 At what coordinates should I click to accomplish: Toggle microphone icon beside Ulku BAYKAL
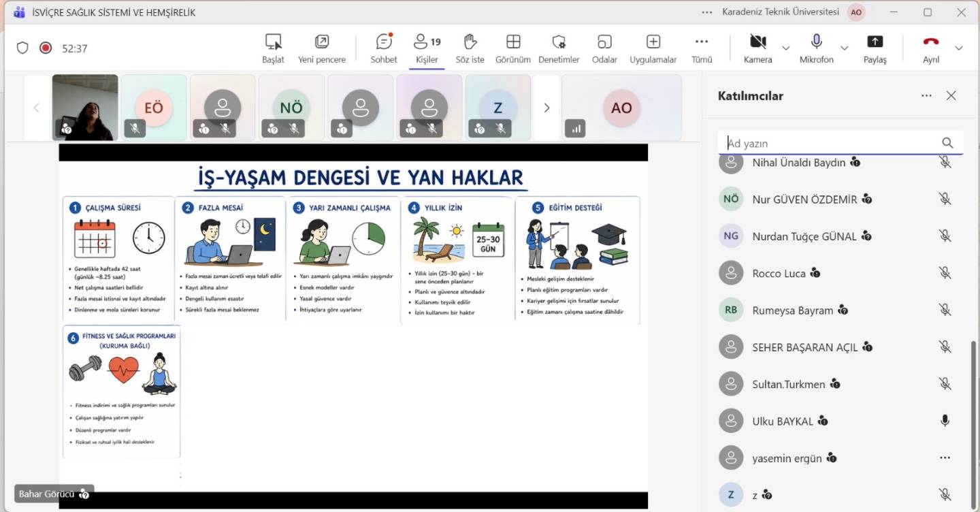click(945, 421)
